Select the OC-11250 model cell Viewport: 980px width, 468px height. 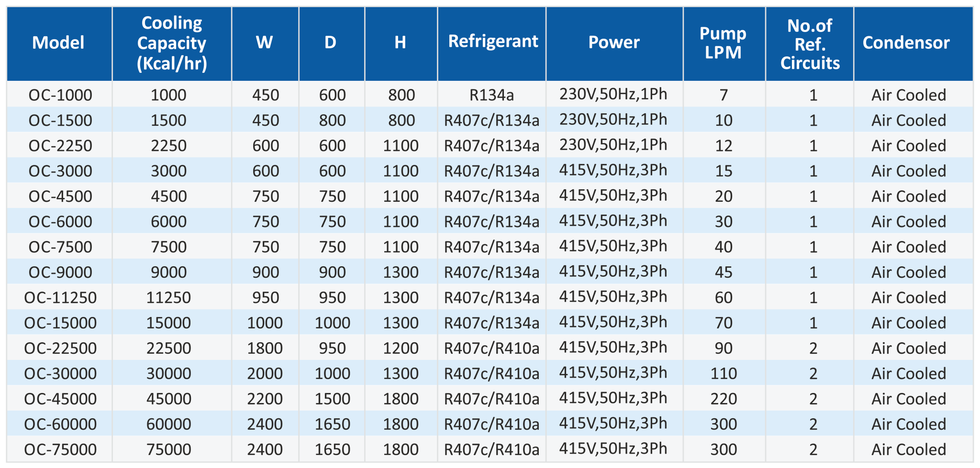pyautogui.click(x=60, y=298)
